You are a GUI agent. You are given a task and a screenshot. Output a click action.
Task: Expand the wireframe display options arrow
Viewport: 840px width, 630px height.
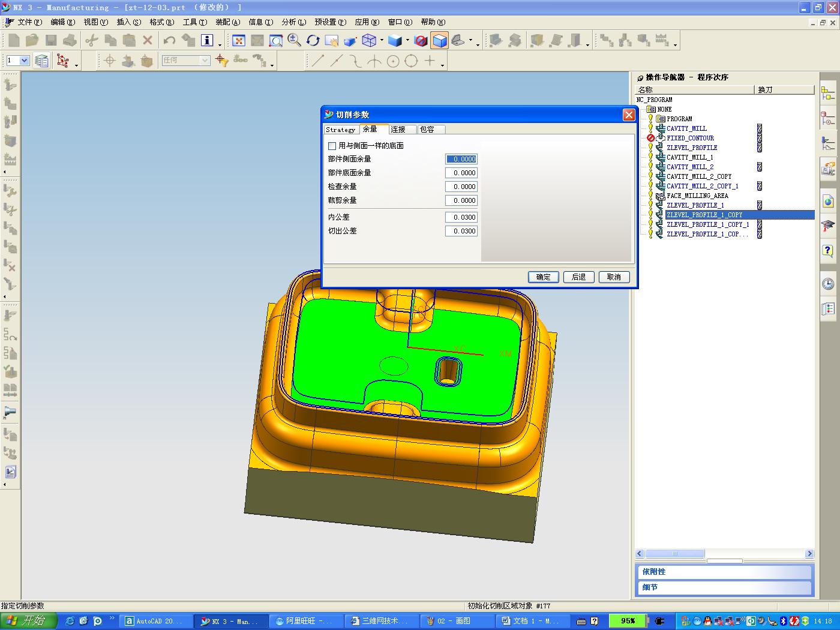(x=382, y=40)
